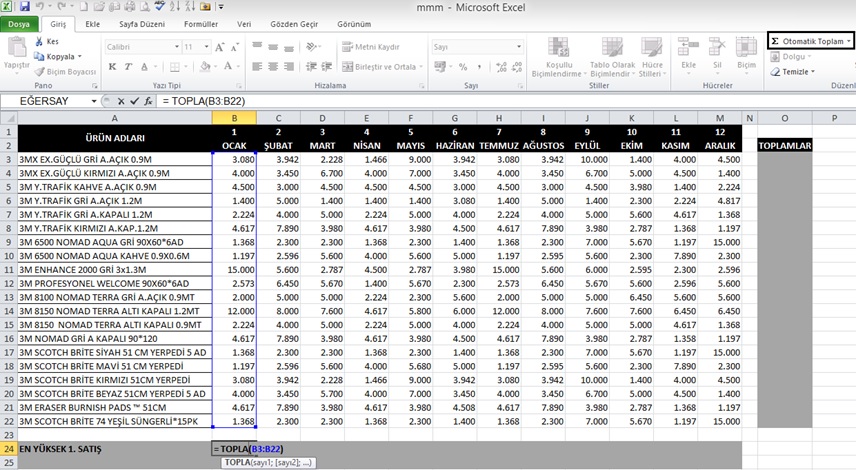Redo the action in quick access toolbar
Screen dimensions: 856x470
point(61,7)
